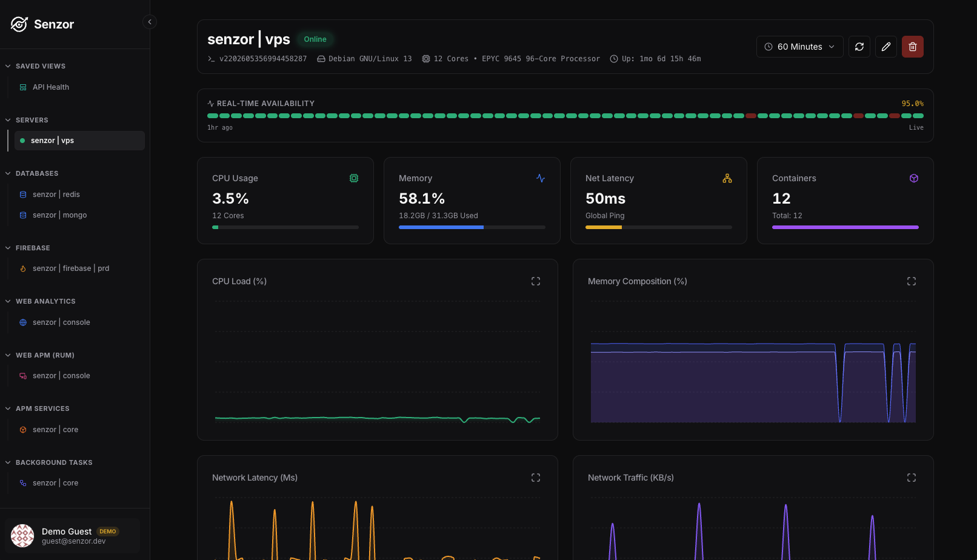The width and height of the screenshot is (977, 560).
Task: Click the red trash delete button
Action: tap(913, 47)
